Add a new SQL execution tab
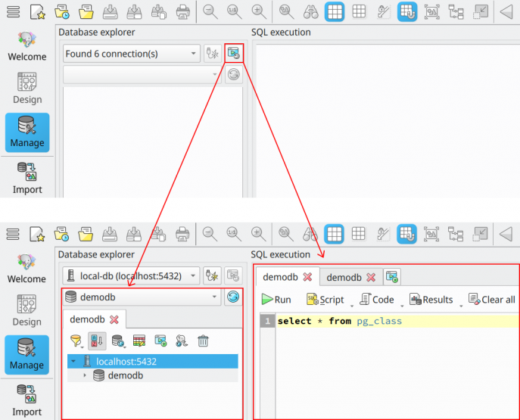Screen dimensions: 520x420 [x=392, y=277]
